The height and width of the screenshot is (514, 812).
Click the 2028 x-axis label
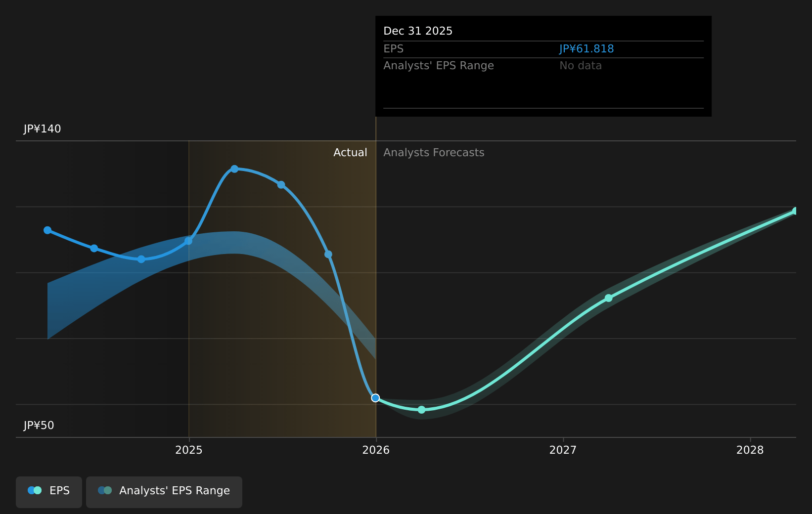pos(750,450)
